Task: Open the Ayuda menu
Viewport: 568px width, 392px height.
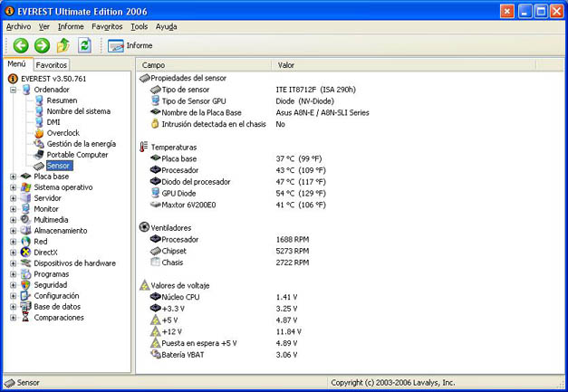Action: 167,26
